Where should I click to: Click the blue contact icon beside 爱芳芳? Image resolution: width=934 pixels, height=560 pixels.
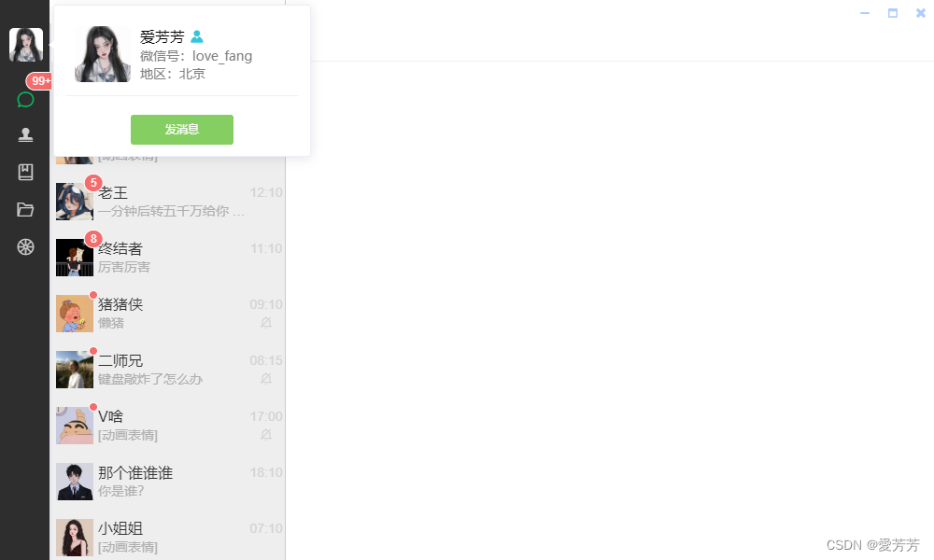pos(196,37)
